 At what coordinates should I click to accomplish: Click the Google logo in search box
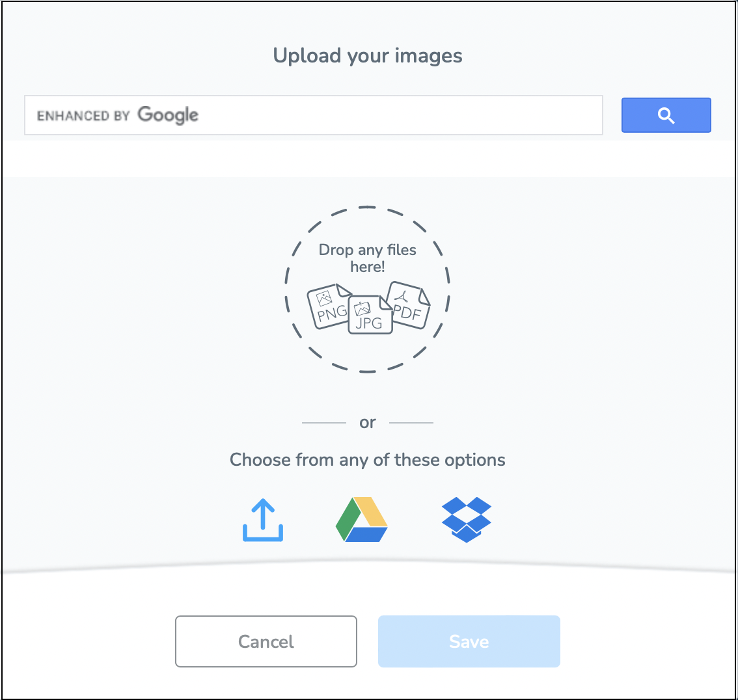coord(168,115)
